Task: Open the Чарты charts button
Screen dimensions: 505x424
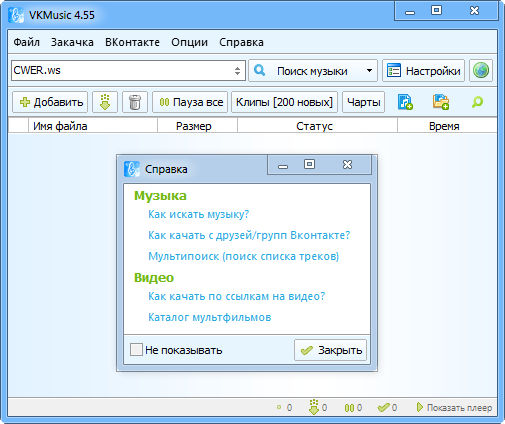Action: [363, 102]
